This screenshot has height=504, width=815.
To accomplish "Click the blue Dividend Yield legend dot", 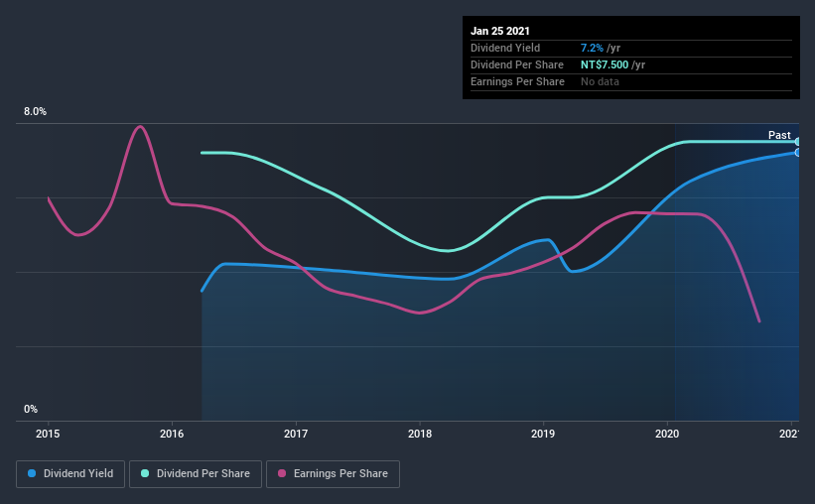I will point(32,473).
